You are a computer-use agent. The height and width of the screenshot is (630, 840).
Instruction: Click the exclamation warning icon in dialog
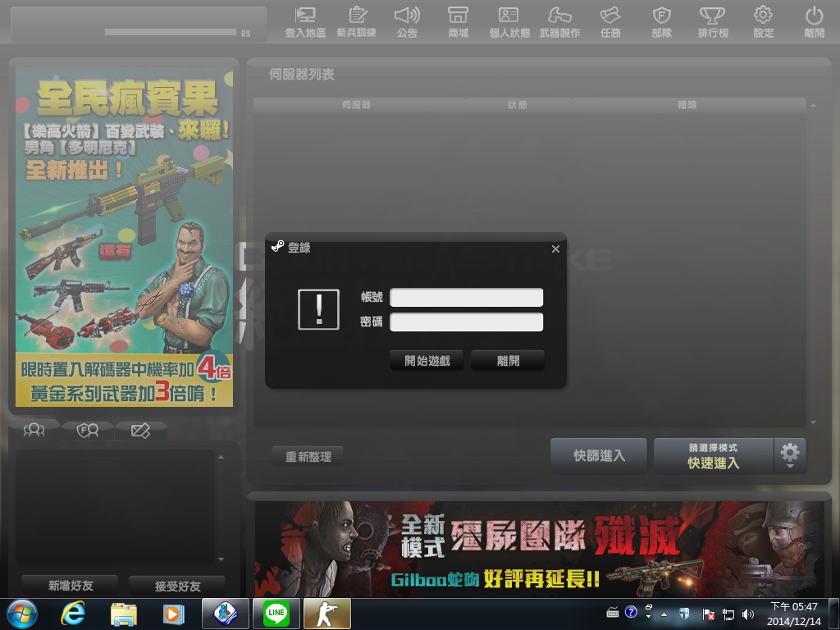point(319,309)
